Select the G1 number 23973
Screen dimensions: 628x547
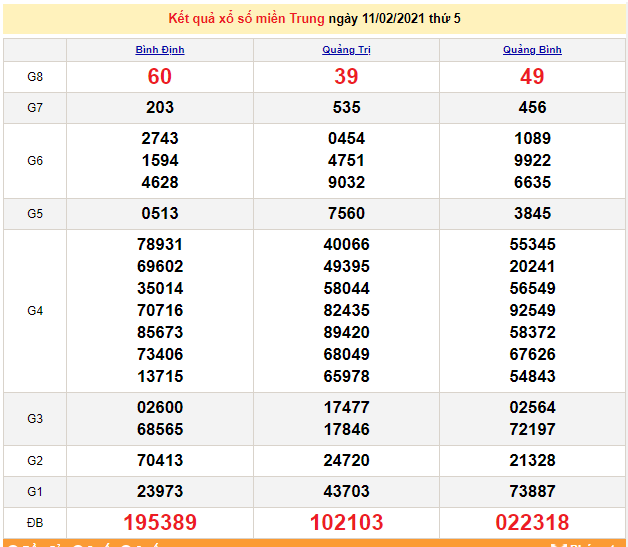[160, 491]
